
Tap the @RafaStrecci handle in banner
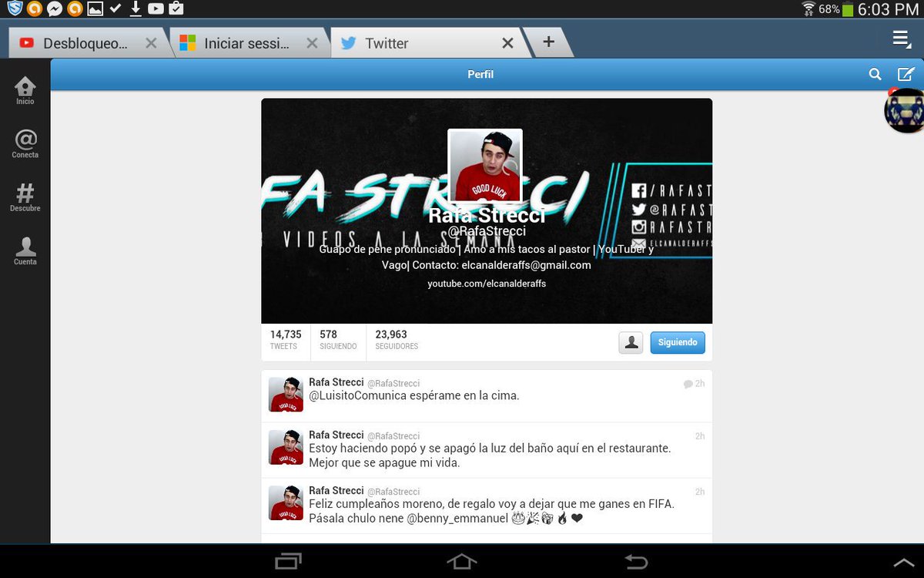click(x=487, y=231)
